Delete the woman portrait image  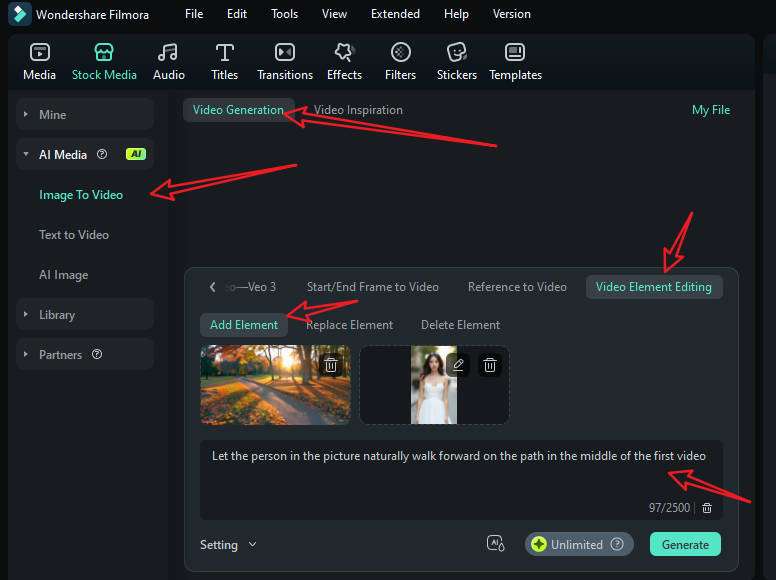point(490,365)
